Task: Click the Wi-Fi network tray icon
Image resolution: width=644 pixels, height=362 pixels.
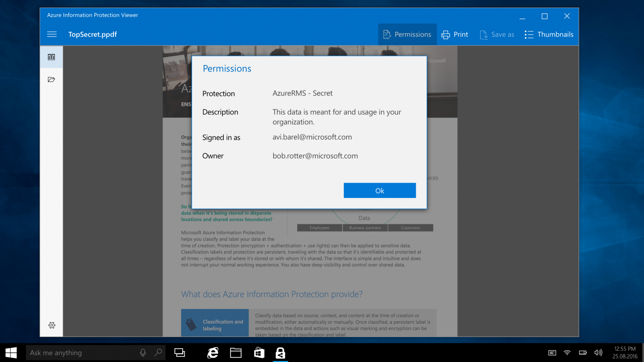Action: (x=568, y=352)
